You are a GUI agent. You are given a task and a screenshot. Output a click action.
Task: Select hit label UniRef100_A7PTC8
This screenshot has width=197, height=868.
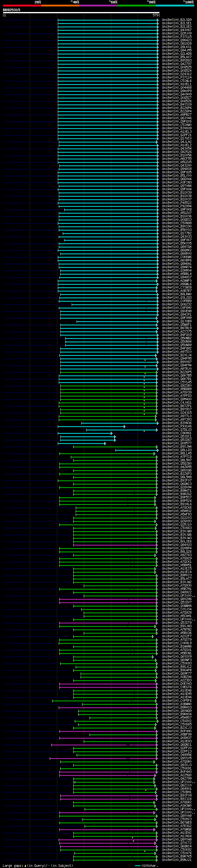click(x=177, y=457)
